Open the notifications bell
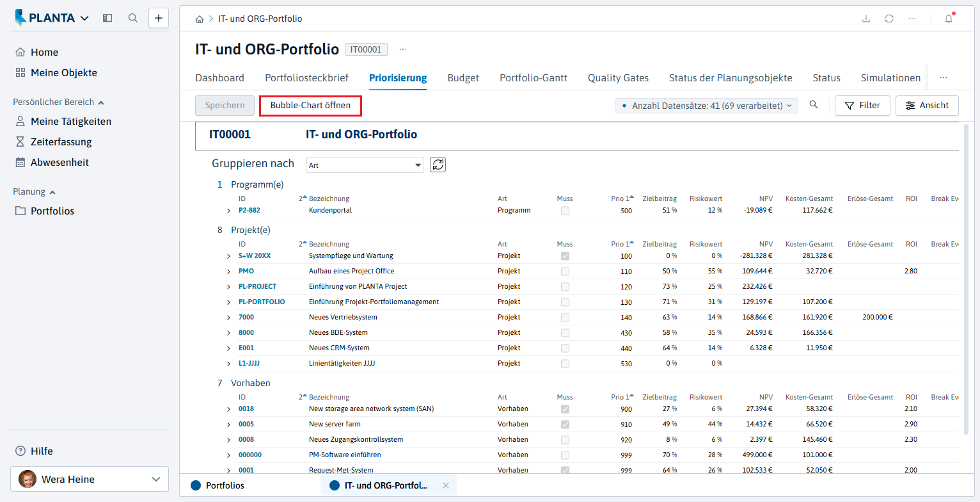The height and width of the screenshot is (502, 980). pos(949,19)
